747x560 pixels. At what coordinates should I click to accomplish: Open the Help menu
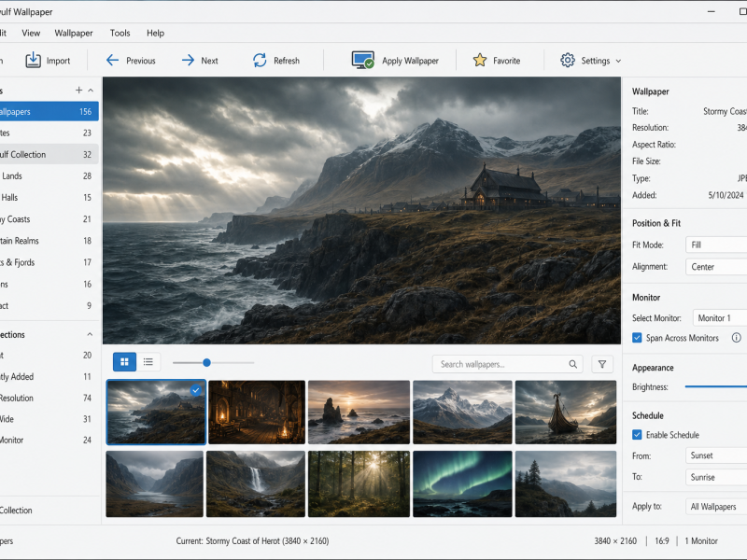pyautogui.click(x=155, y=33)
